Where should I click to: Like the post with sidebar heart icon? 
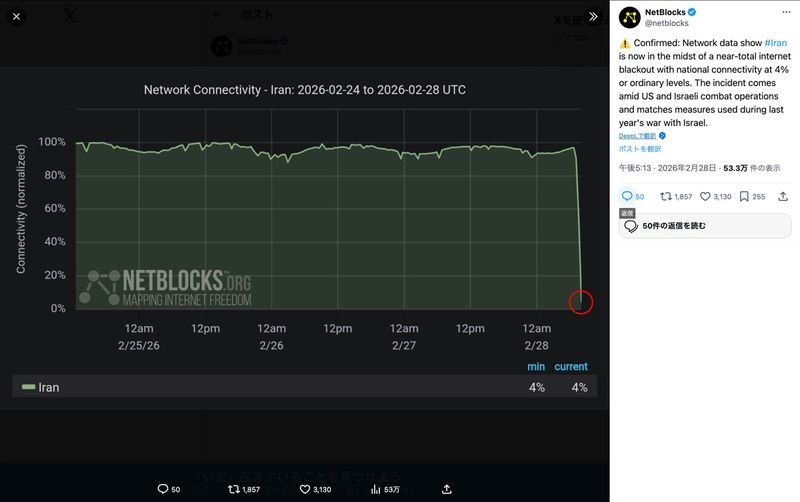(705, 196)
